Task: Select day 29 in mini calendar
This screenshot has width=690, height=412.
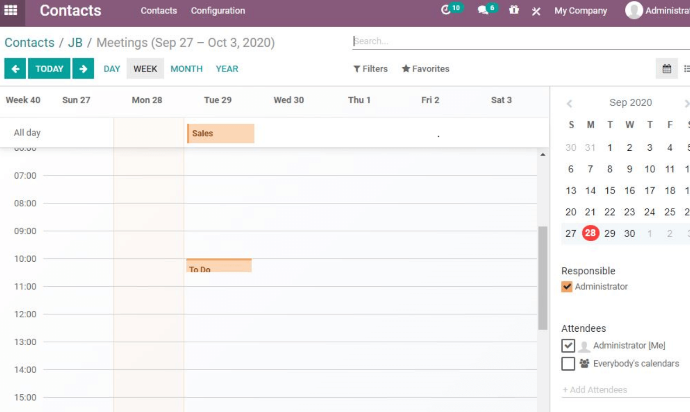Action: 609,233
